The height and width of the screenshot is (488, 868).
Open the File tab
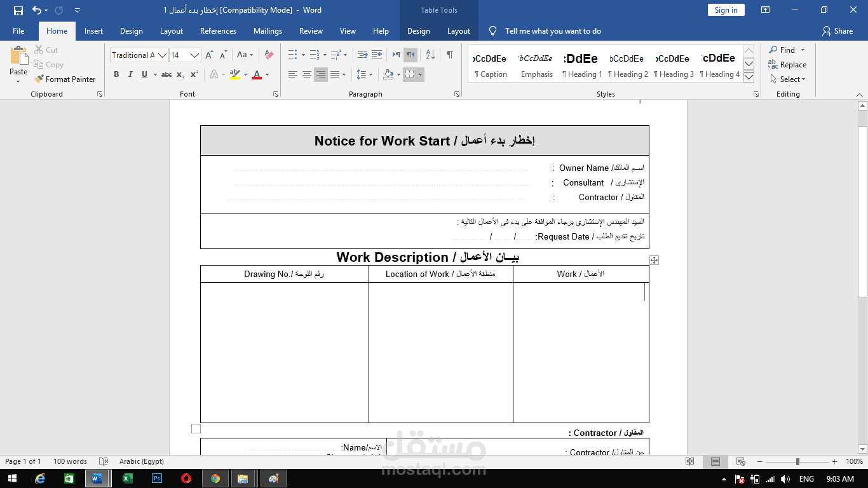[18, 31]
